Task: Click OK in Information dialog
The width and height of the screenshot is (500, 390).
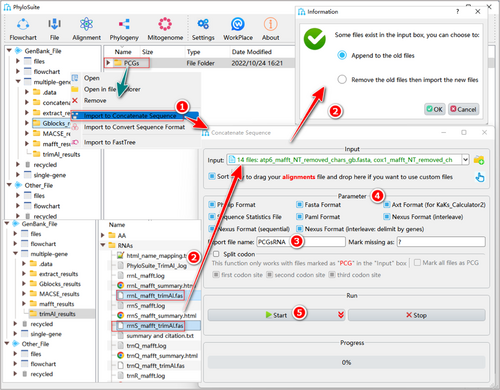Action: point(434,109)
